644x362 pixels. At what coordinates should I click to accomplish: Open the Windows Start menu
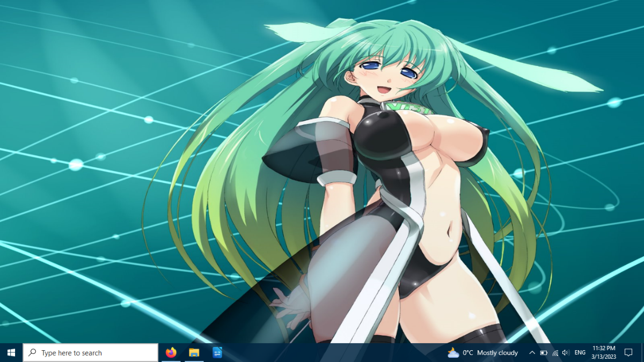click(x=11, y=353)
